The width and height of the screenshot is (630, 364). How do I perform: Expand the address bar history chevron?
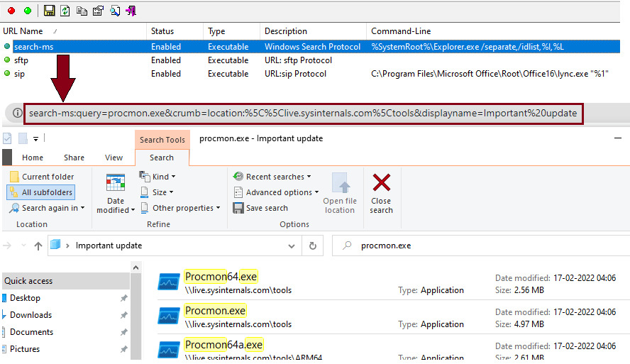[x=292, y=246]
